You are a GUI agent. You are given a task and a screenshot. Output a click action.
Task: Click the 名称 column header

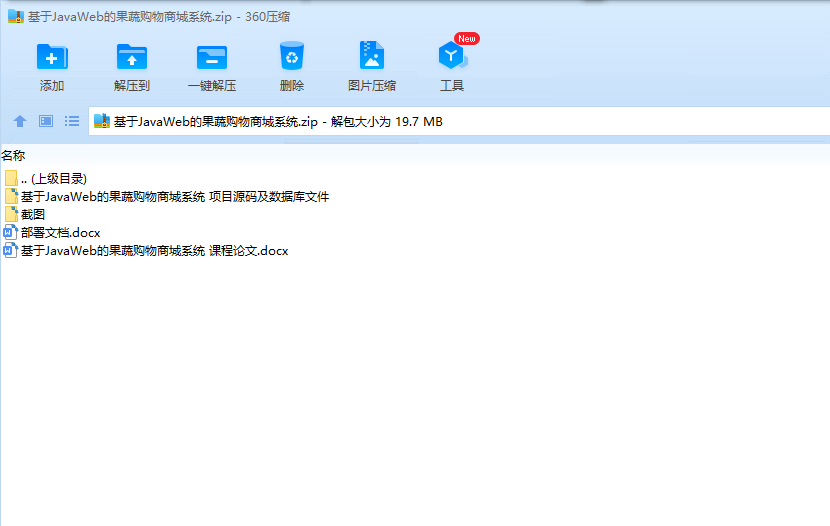[13, 156]
